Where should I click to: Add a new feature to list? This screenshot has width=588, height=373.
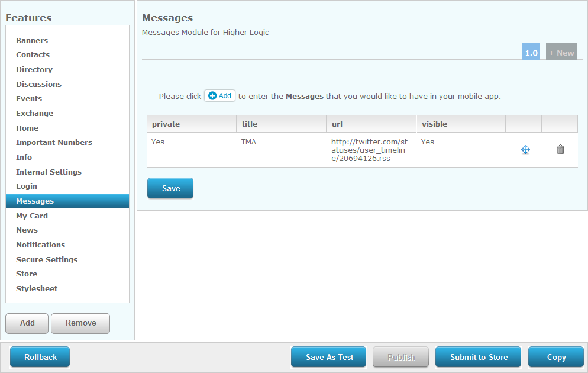coord(27,323)
